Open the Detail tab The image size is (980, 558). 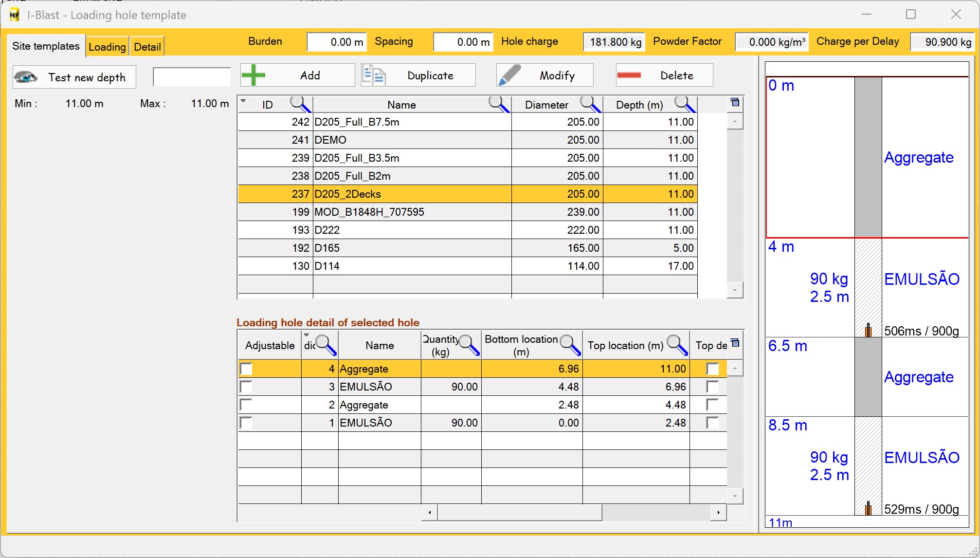point(147,47)
